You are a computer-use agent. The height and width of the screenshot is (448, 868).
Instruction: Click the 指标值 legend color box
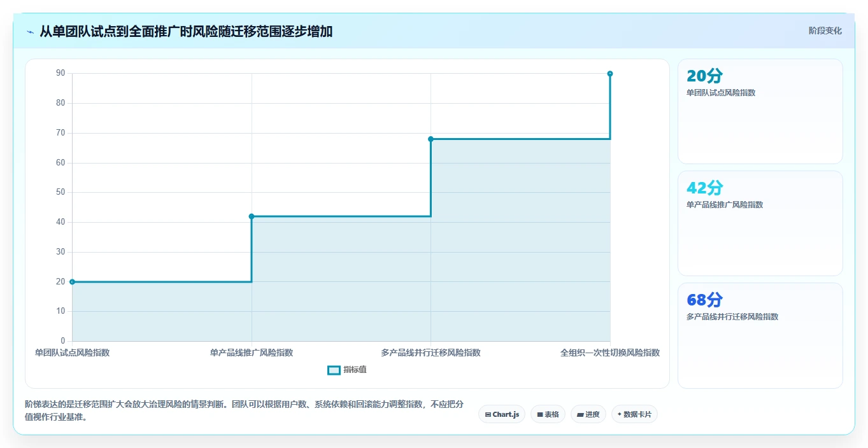pos(334,370)
